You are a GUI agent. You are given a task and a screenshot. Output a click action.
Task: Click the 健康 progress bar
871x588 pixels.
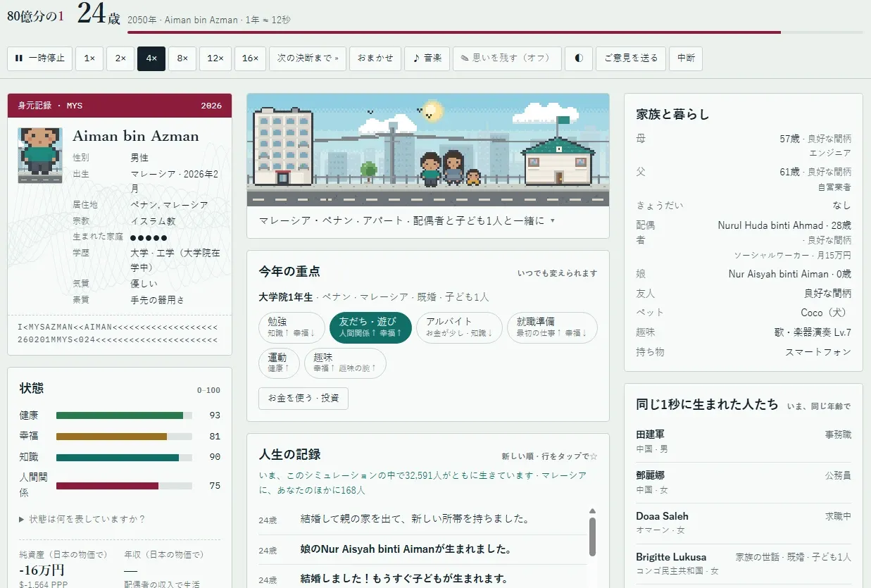(x=124, y=415)
